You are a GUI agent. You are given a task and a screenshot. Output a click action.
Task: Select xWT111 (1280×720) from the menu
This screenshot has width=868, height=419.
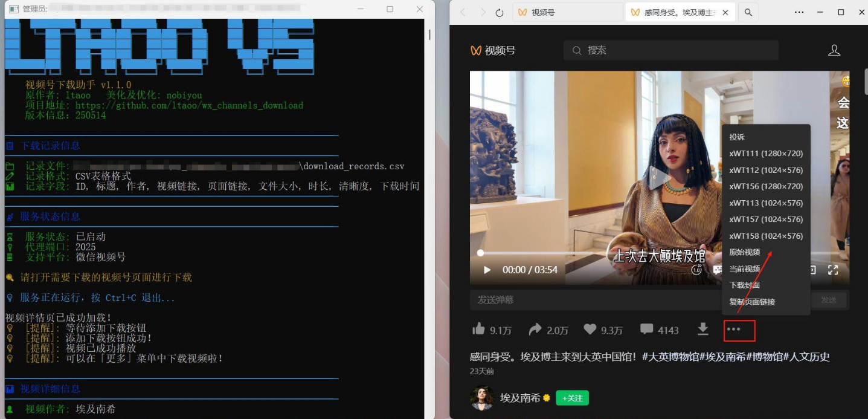(765, 154)
